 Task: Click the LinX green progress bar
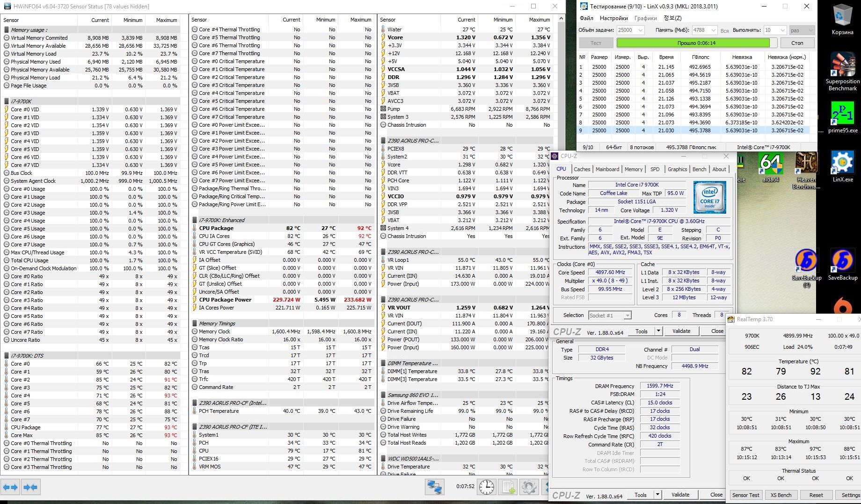point(696,43)
